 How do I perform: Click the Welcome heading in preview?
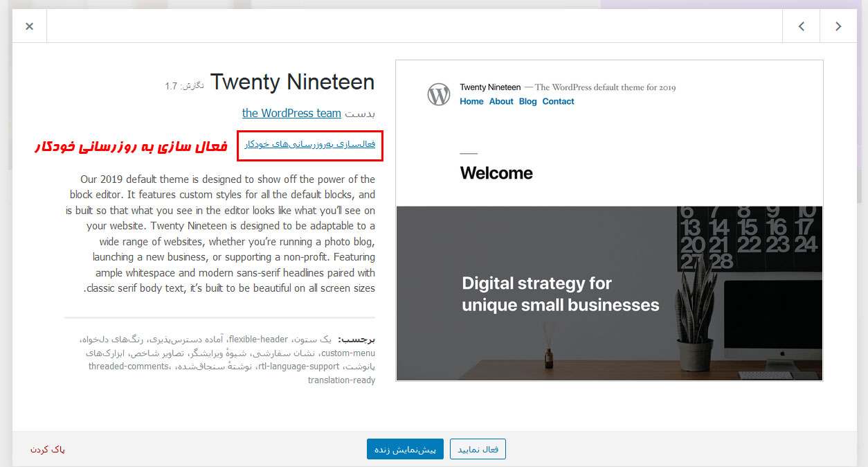click(x=496, y=173)
